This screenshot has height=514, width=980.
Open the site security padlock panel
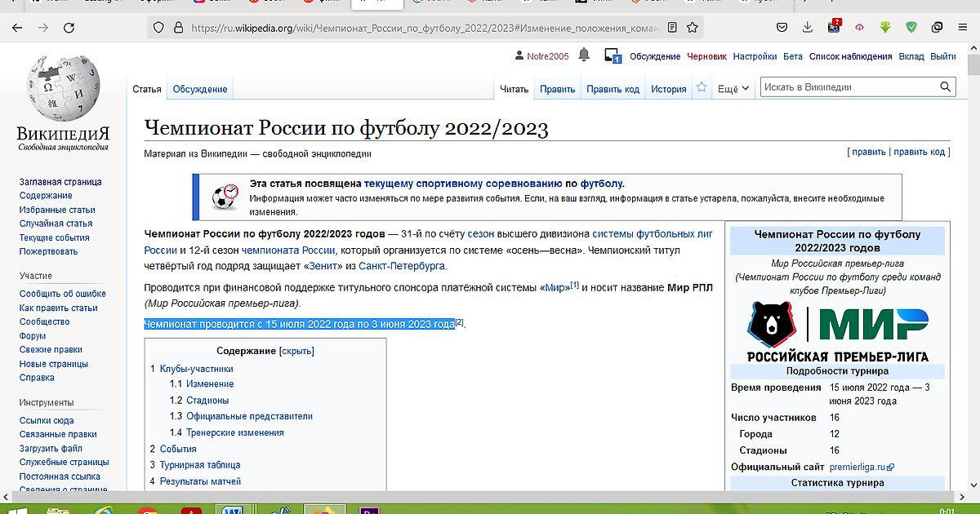coord(178,28)
